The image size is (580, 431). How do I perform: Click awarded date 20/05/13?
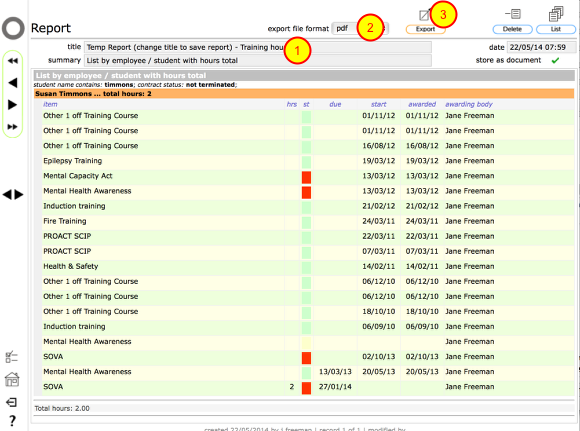point(422,372)
